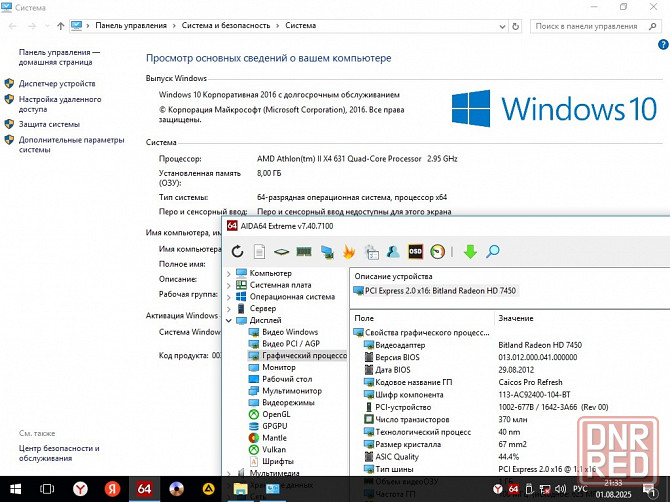The width and height of the screenshot is (670, 502).
Task: Expand the Операционная система tree node
Action: tap(229, 297)
